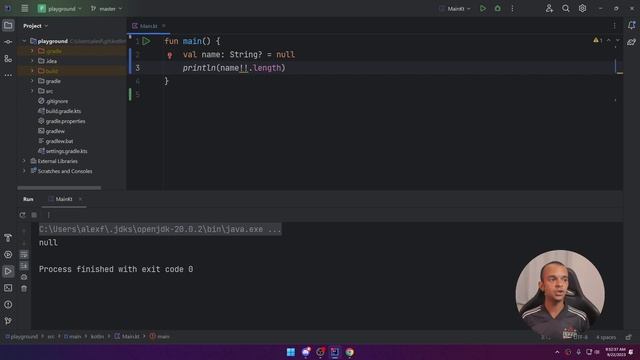The width and height of the screenshot is (640, 360).
Task: Show hidden system tray icons
Action: click(x=557, y=352)
